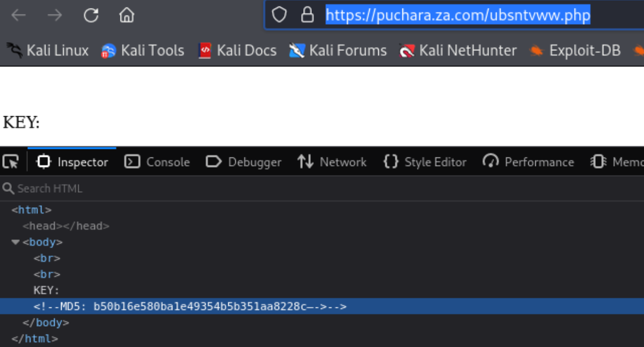The image size is (644, 347).
Task: Collapse the body element node
Action: tap(15, 243)
